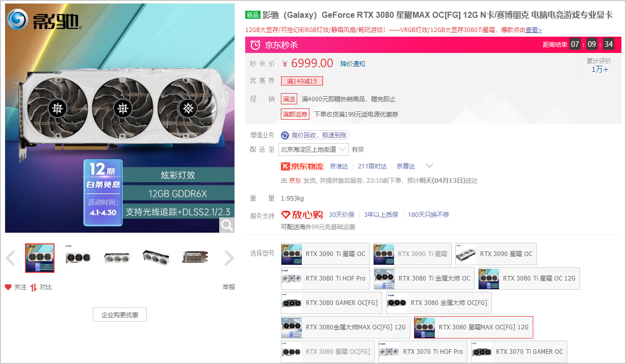Click the 京东秒杀 label
Image resolution: width=626 pixels, height=364 pixels.
[x=281, y=45]
